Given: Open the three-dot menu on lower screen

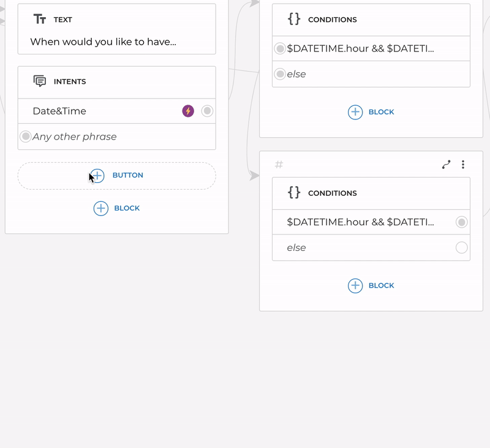Looking at the screenshot, I should coord(463,165).
